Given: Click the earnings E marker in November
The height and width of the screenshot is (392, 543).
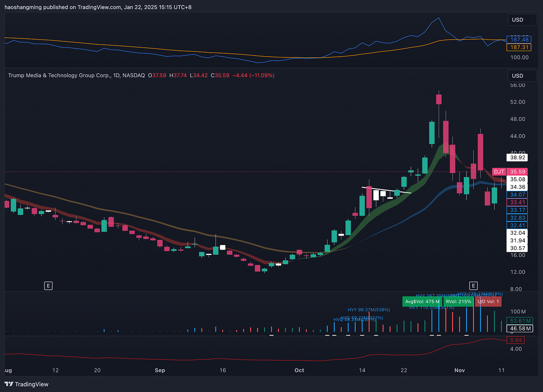Looking at the screenshot, I should click(473, 286).
